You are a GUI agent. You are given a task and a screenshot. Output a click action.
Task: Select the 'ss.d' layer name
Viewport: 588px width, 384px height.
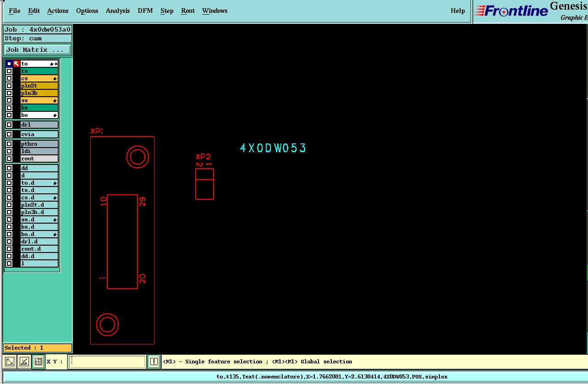[39, 219]
